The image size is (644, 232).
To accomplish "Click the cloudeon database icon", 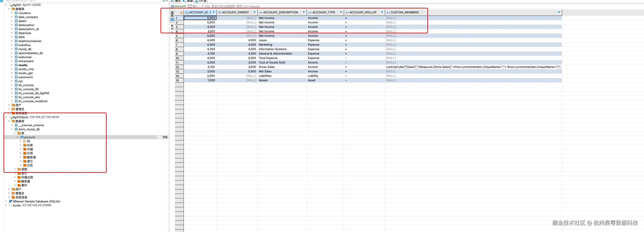I will tap(16, 13).
